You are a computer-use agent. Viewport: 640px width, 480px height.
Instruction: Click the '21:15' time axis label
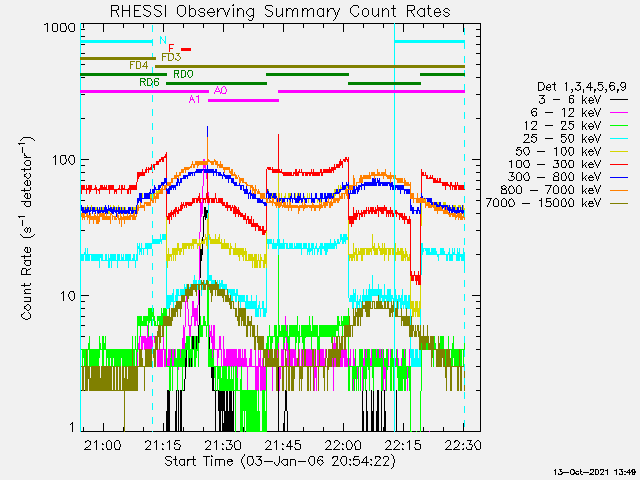[x=163, y=445]
